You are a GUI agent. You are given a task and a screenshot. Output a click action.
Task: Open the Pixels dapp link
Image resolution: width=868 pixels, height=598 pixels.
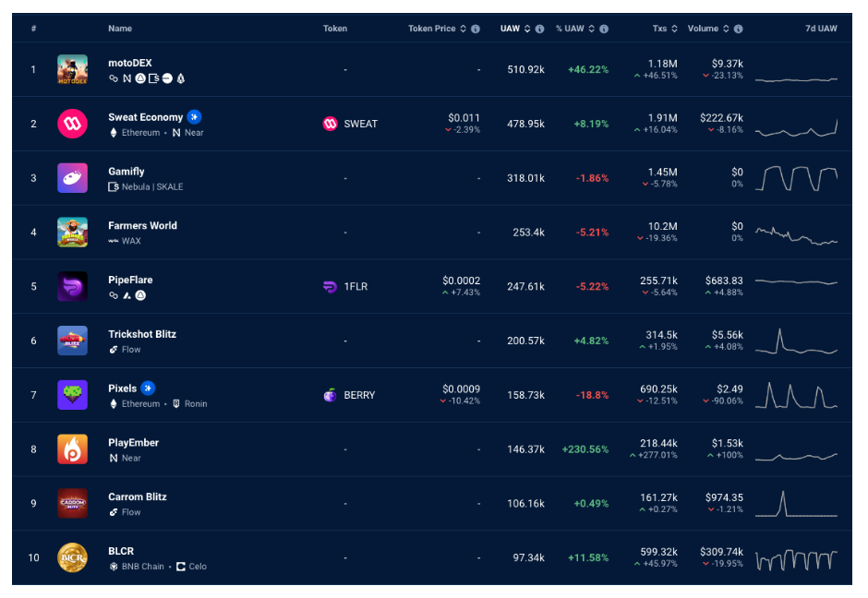[x=122, y=389]
